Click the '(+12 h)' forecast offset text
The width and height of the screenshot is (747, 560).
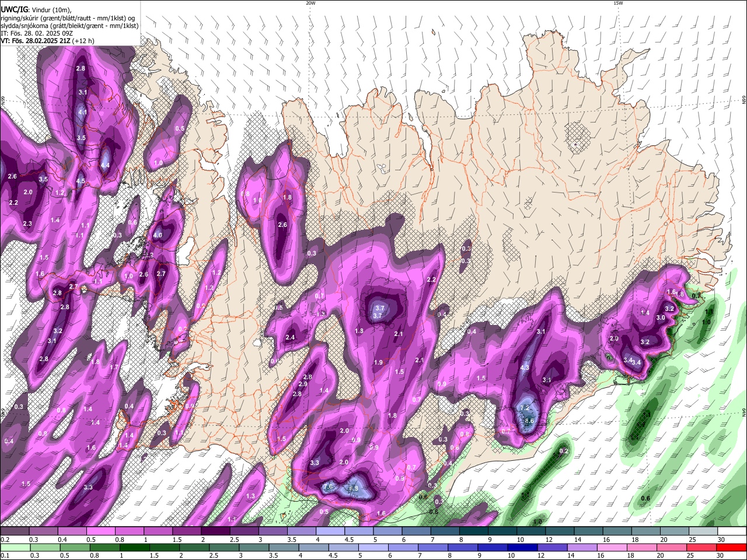pos(83,41)
